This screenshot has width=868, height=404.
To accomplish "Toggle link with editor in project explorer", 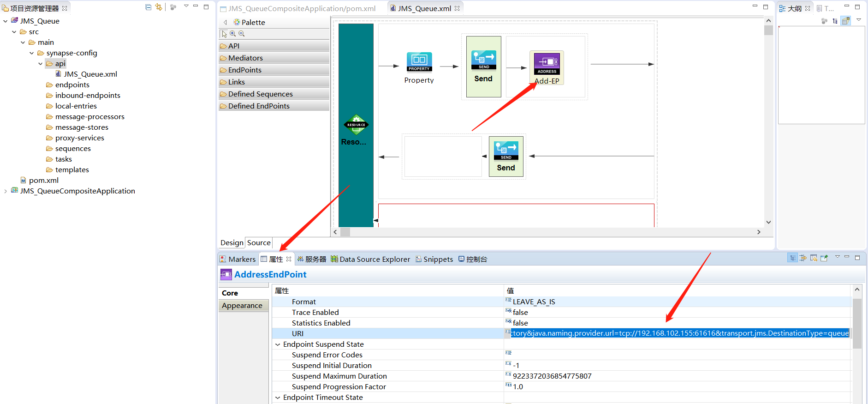I will 159,7.
